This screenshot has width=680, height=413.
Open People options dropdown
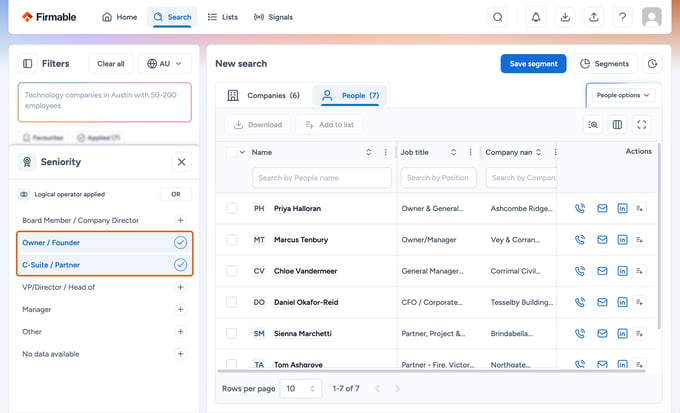pos(623,95)
